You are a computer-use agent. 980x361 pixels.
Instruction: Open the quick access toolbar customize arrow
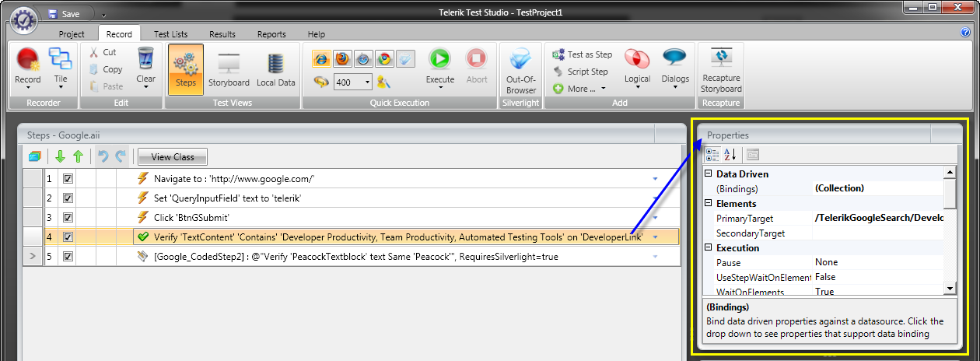(104, 15)
